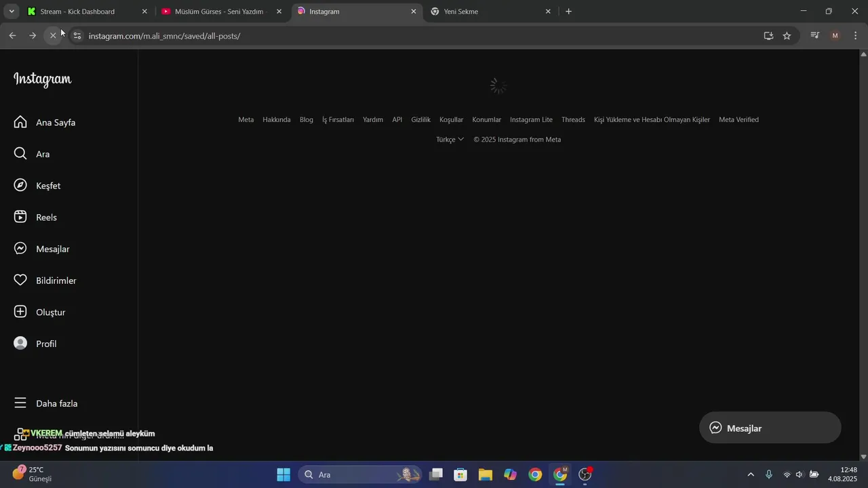The height and width of the screenshot is (488, 868).
Task: Expand the Türkçe language dropdown
Action: 450,139
